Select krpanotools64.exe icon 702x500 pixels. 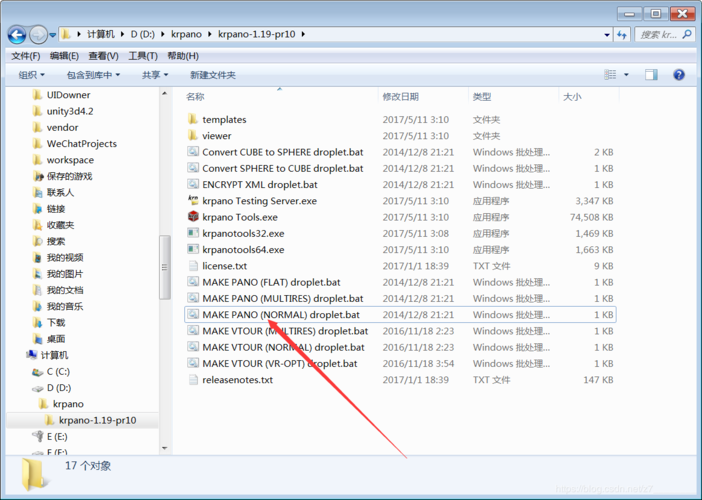[x=193, y=249]
